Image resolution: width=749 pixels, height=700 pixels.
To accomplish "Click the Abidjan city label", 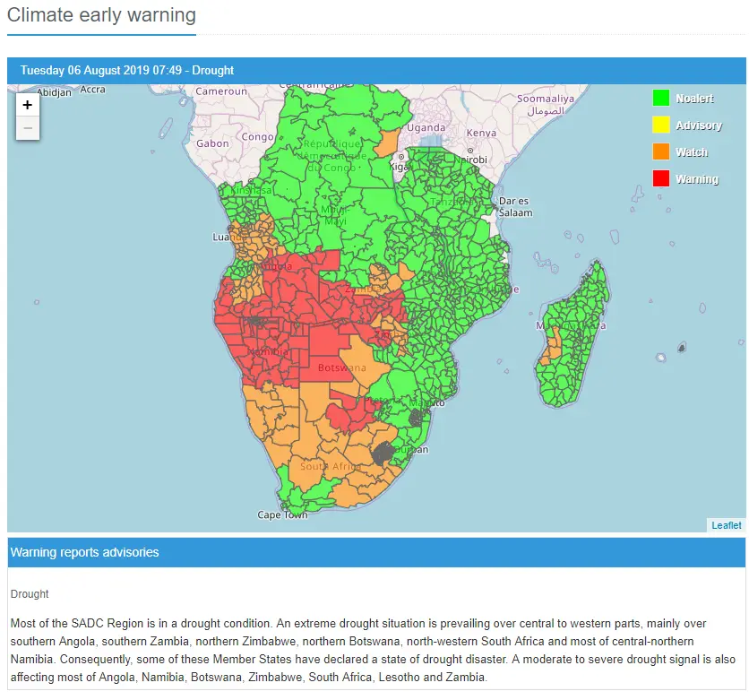I will [54, 92].
